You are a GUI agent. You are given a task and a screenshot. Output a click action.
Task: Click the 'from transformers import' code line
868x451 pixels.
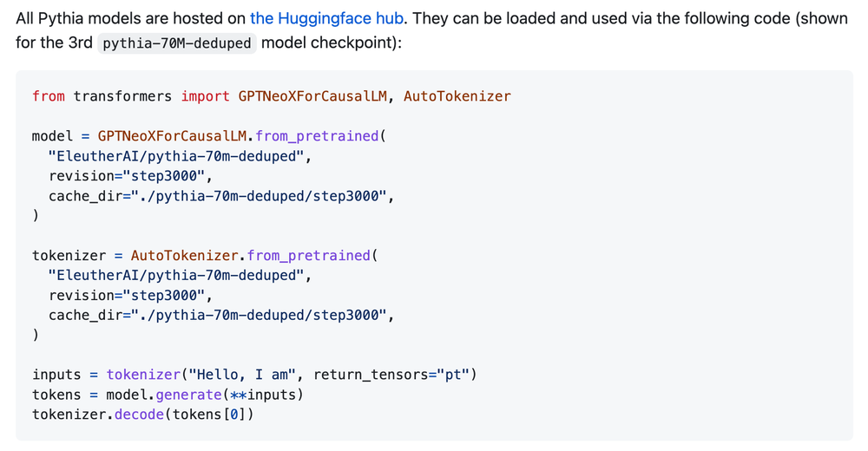tap(271, 96)
